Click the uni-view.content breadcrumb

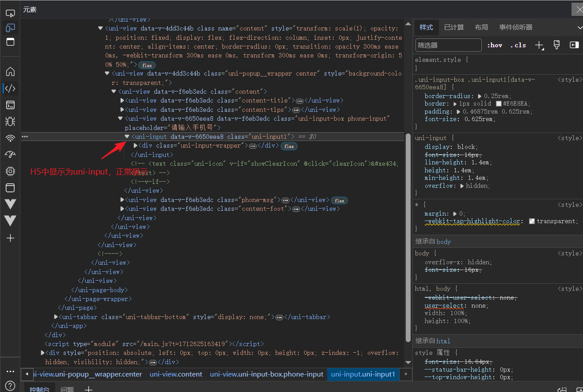click(x=176, y=374)
